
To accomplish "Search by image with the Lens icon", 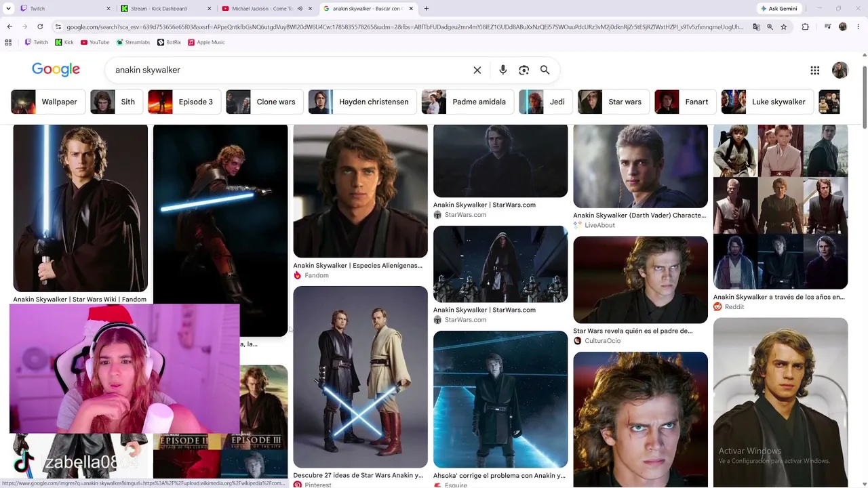I will (524, 70).
